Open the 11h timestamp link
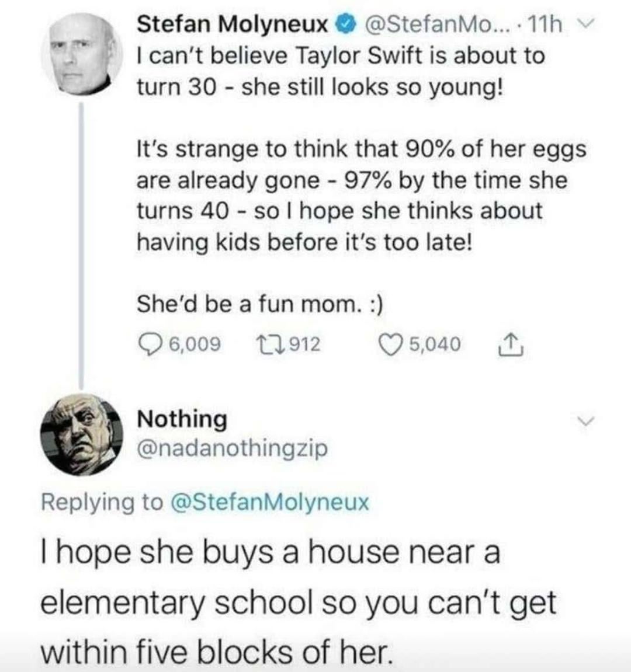 pos(545,25)
